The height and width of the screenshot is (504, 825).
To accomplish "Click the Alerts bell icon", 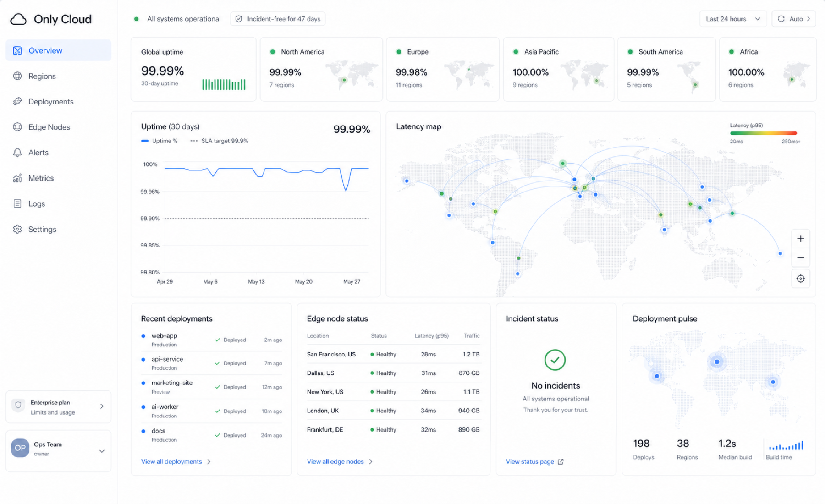I will click(x=17, y=153).
